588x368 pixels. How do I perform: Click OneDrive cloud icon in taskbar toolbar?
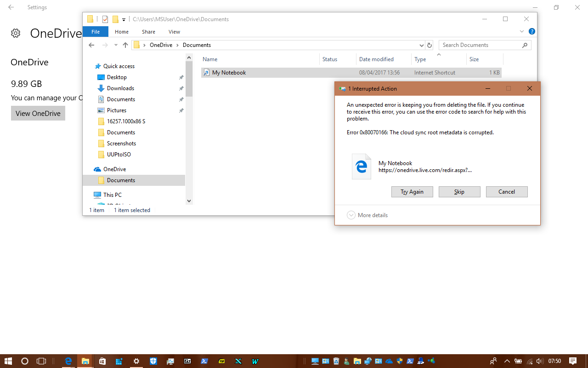389,361
